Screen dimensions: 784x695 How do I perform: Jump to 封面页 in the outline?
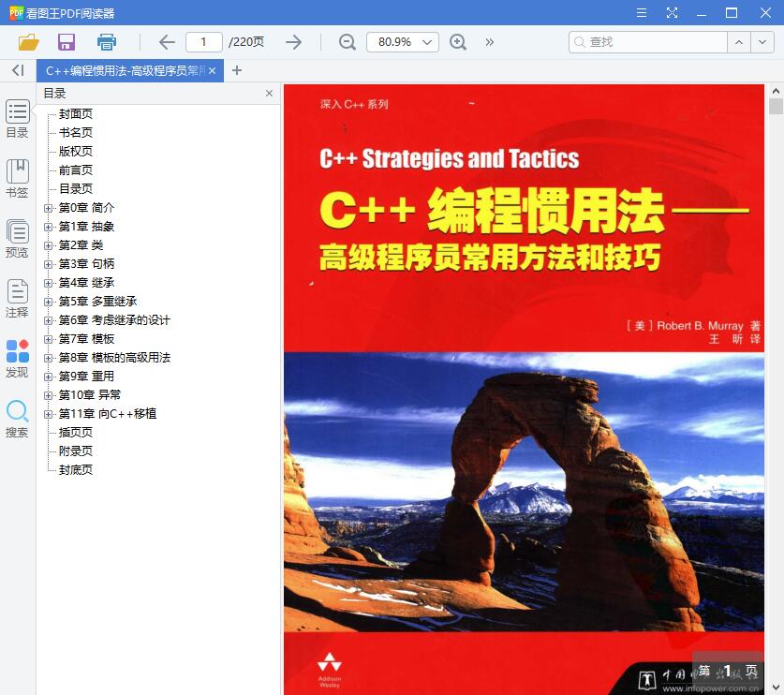pyautogui.click(x=76, y=114)
